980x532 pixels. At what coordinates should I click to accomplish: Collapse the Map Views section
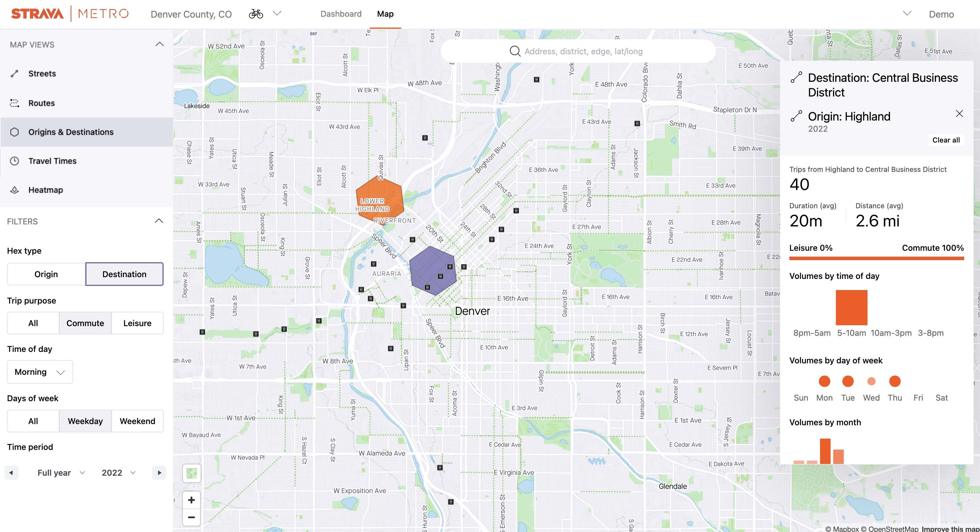coord(160,44)
